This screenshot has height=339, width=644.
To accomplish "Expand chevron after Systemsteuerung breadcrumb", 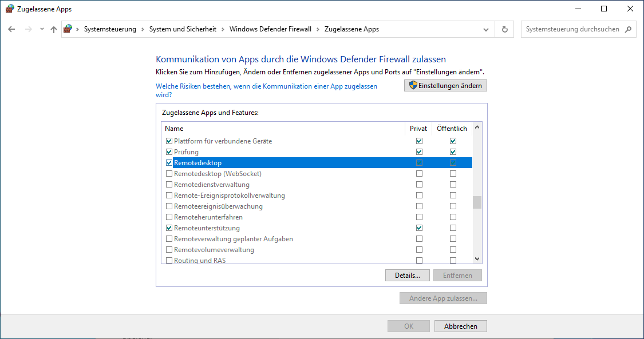I will (x=143, y=30).
